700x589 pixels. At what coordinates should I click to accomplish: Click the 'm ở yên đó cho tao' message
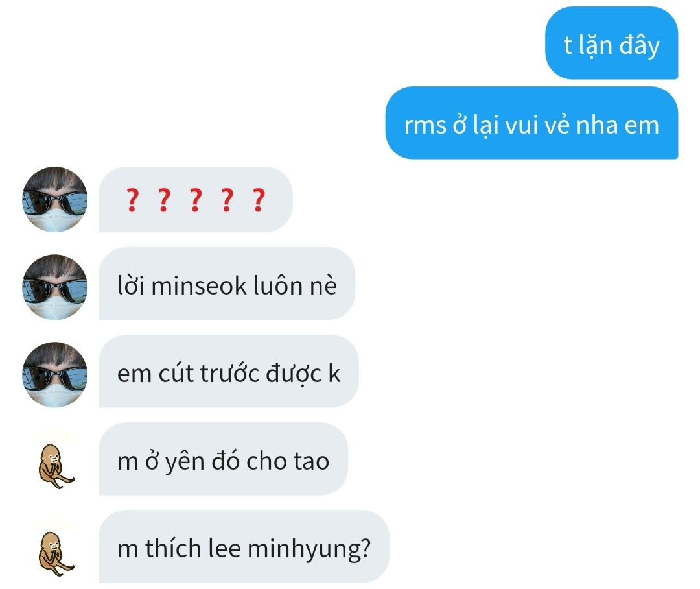click(x=223, y=459)
